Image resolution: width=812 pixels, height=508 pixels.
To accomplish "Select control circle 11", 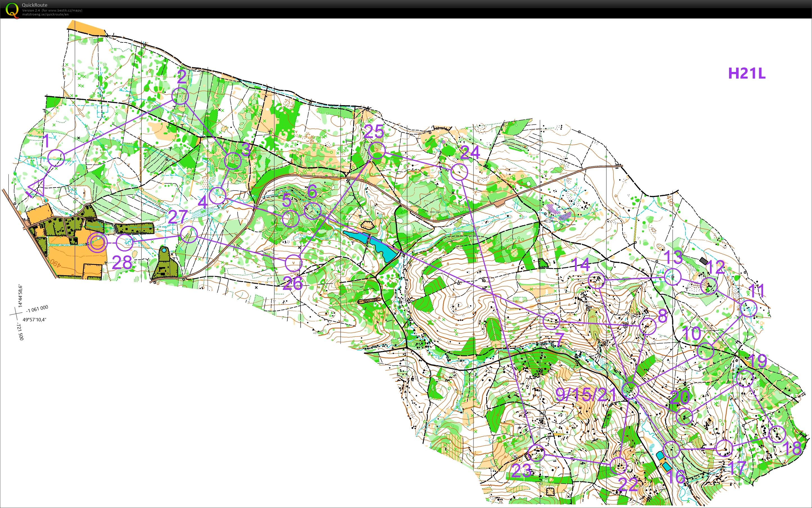I will point(748,308).
